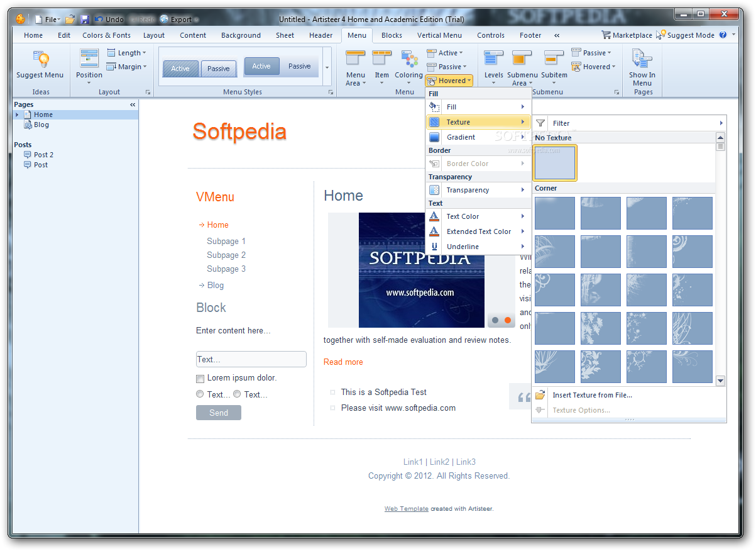Click the Show In Menu pages icon
The height and width of the screenshot is (551, 756).
coord(642,59)
